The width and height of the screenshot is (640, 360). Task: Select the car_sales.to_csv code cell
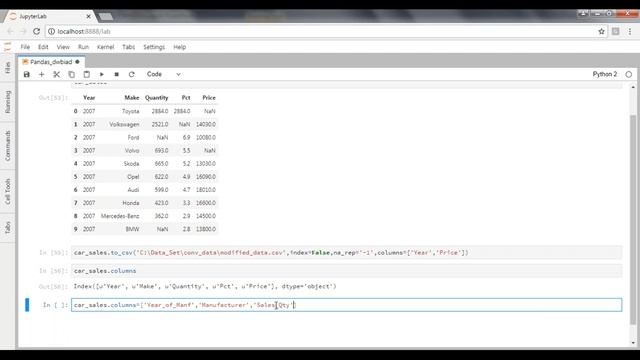point(347,253)
